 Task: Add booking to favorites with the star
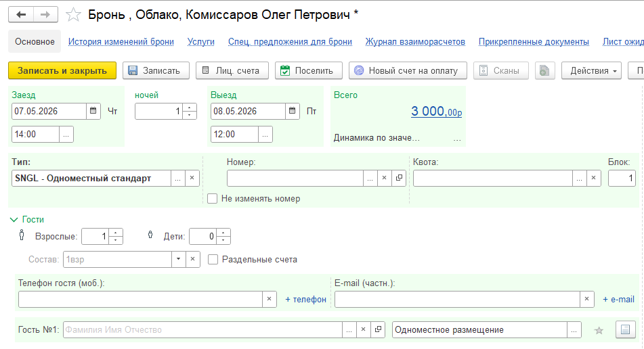(74, 15)
